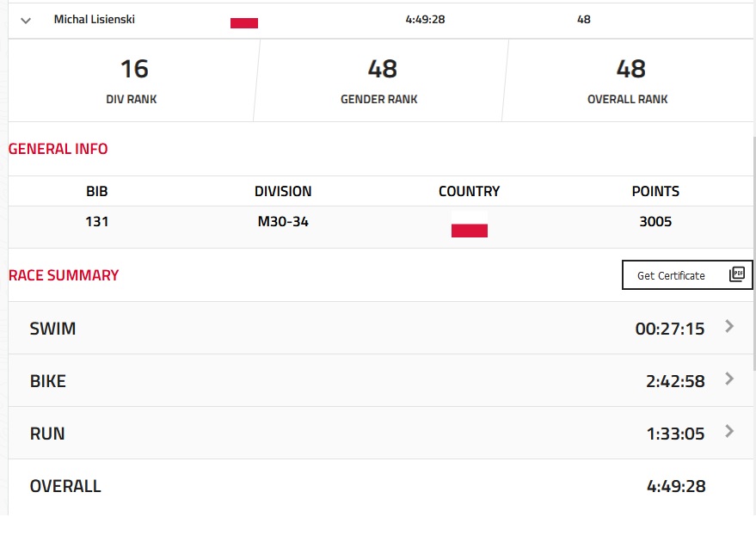Collapse Michal Lisienski's result row chevron
The width and height of the screenshot is (756, 554).
[x=26, y=21]
